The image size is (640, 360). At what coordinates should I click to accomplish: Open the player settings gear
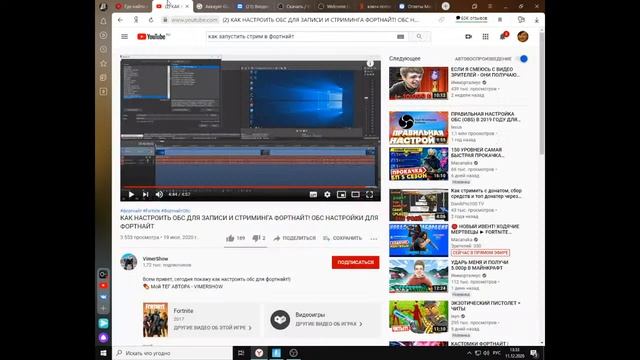[x=327, y=195]
